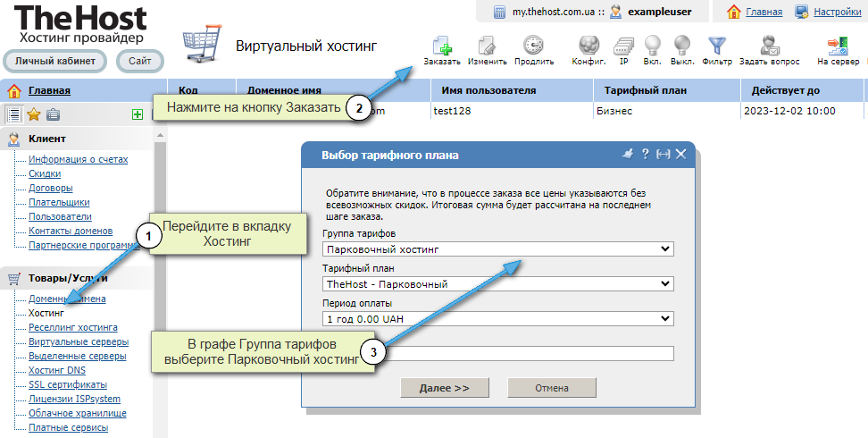Open Реселлинг хостинга
Image resolution: width=868 pixels, height=438 pixels.
tap(73, 327)
